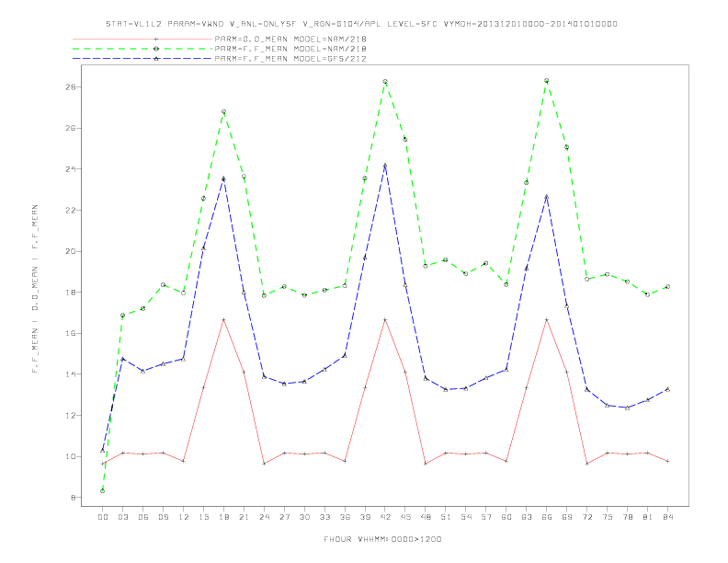The height and width of the screenshot is (563, 728).
Task: Click y-axis tick label 10
Action: coord(71,456)
